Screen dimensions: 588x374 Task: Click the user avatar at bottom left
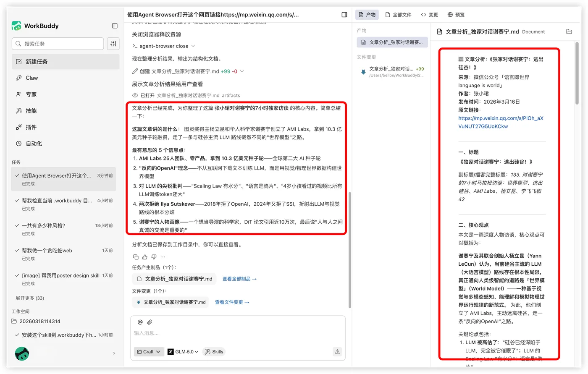[22, 353]
